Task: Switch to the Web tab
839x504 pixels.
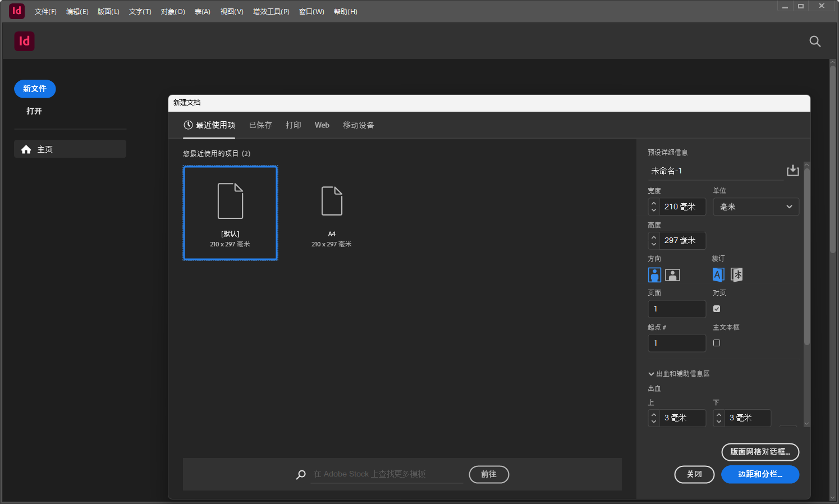Action: [x=322, y=125]
